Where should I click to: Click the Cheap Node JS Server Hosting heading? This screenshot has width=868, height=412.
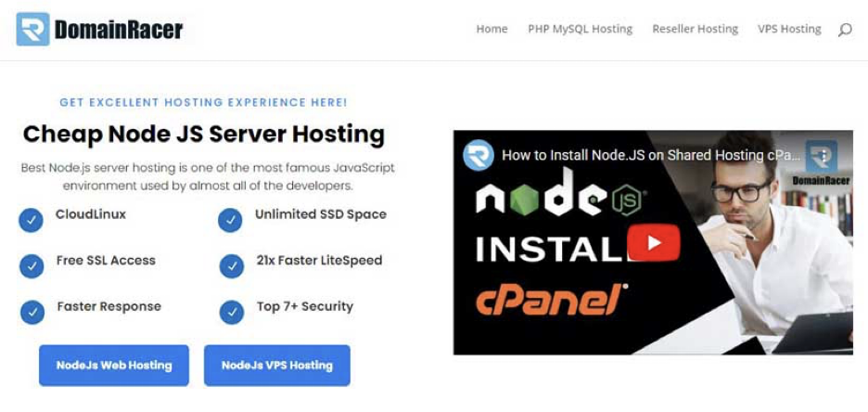click(203, 134)
